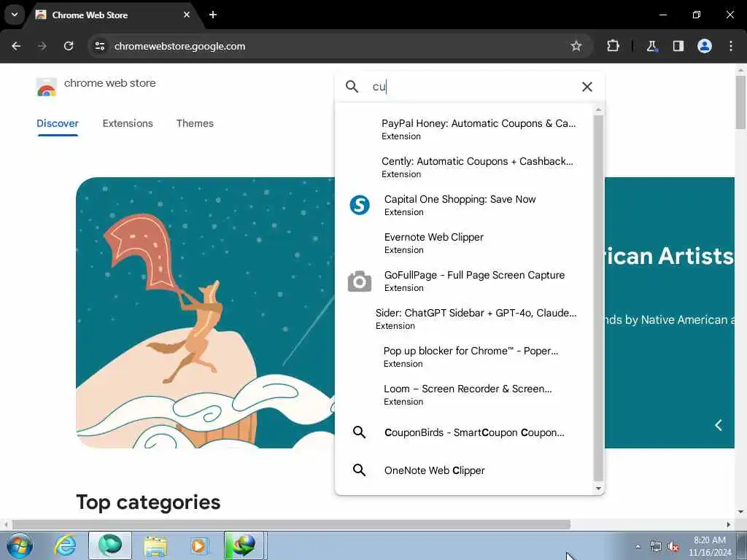
Task: Switch to the Discover tab
Action: [58, 123]
